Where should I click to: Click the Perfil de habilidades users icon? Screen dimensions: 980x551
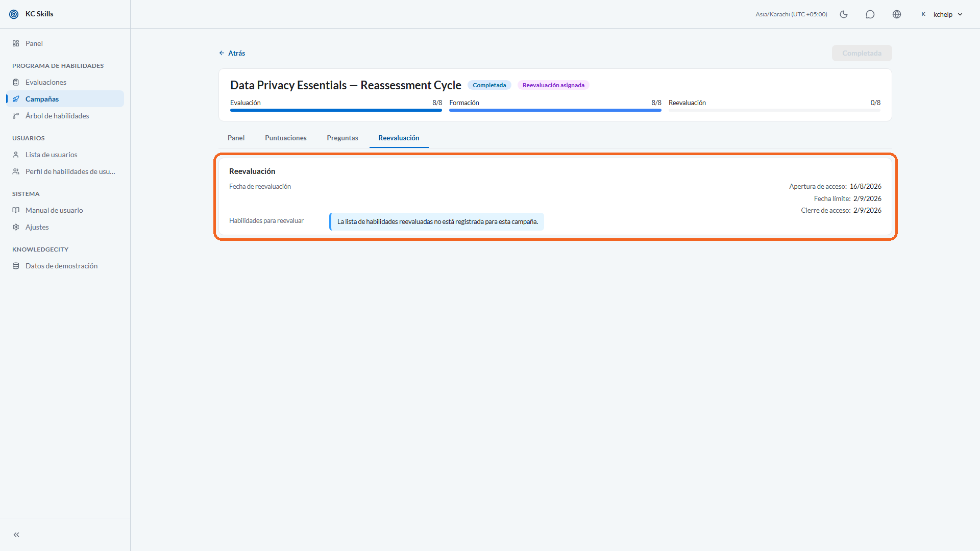(x=16, y=171)
